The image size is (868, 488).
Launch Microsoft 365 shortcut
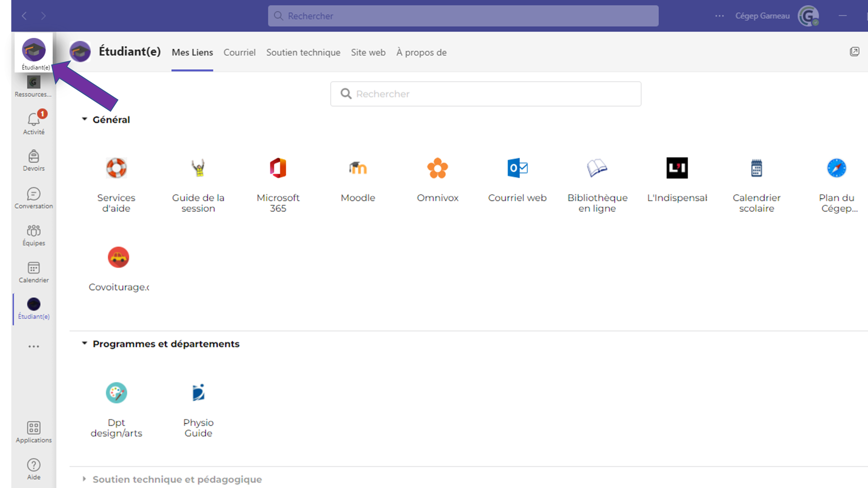point(278,168)
